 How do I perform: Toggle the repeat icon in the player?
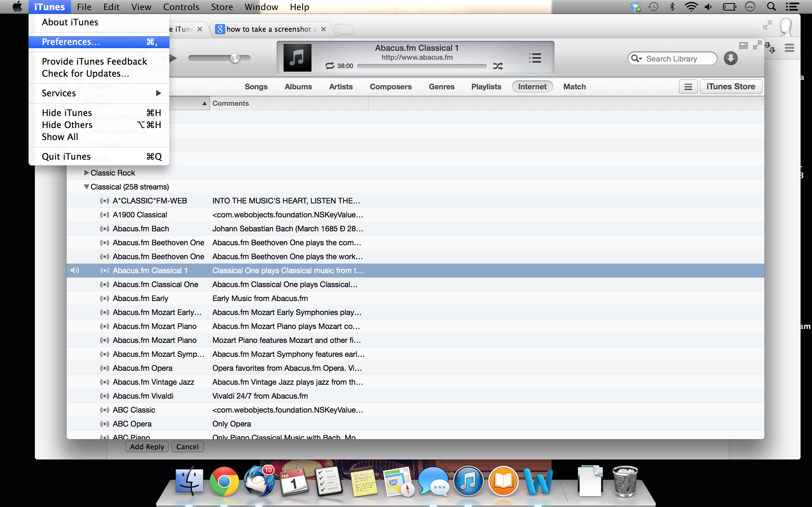click(x=330, y=66)
